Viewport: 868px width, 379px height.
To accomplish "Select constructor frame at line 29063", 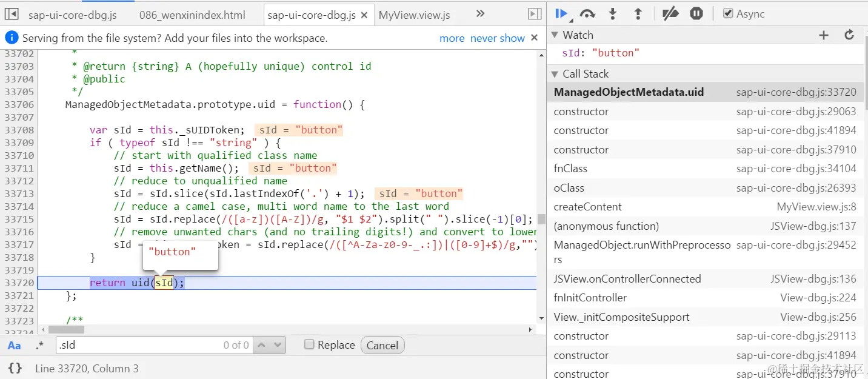I will pyautogui.click(x=705, y=112).
